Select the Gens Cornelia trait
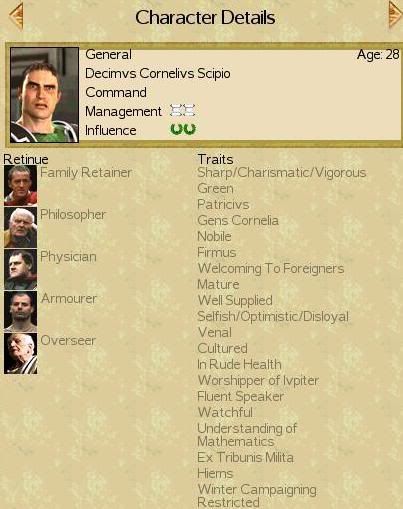This screenshot has width=403, height=509. (238, 220)
